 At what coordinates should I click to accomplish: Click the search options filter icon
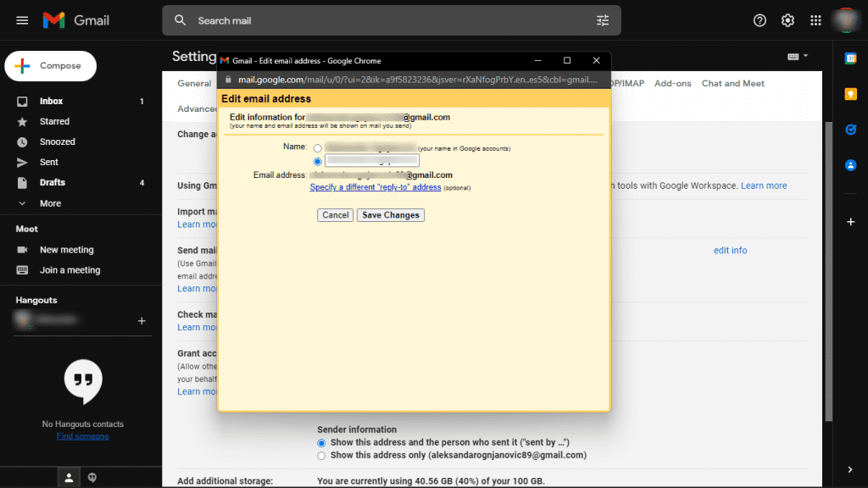click(603, 20)
